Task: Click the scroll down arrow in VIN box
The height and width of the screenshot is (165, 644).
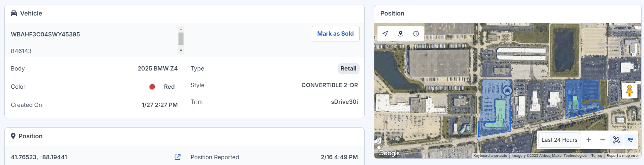Action: 181,50
